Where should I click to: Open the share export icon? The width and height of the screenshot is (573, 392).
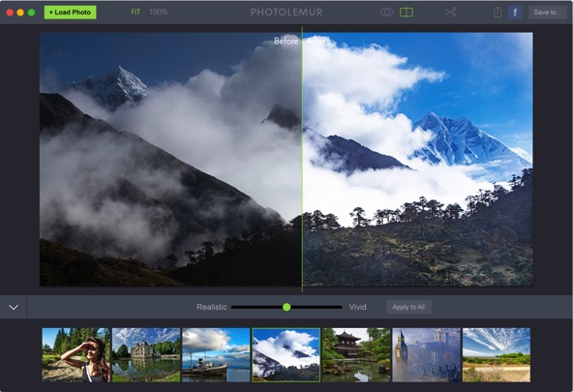498,12
